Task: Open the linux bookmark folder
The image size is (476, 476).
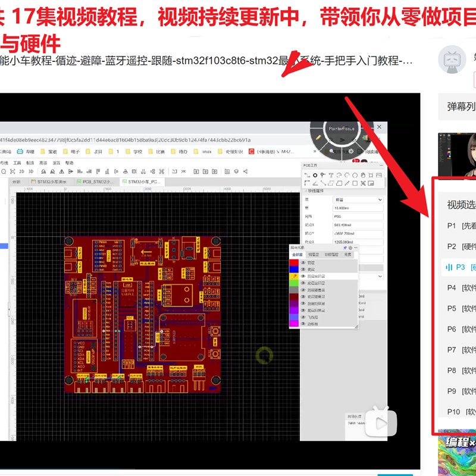Action: pos(203,151)
